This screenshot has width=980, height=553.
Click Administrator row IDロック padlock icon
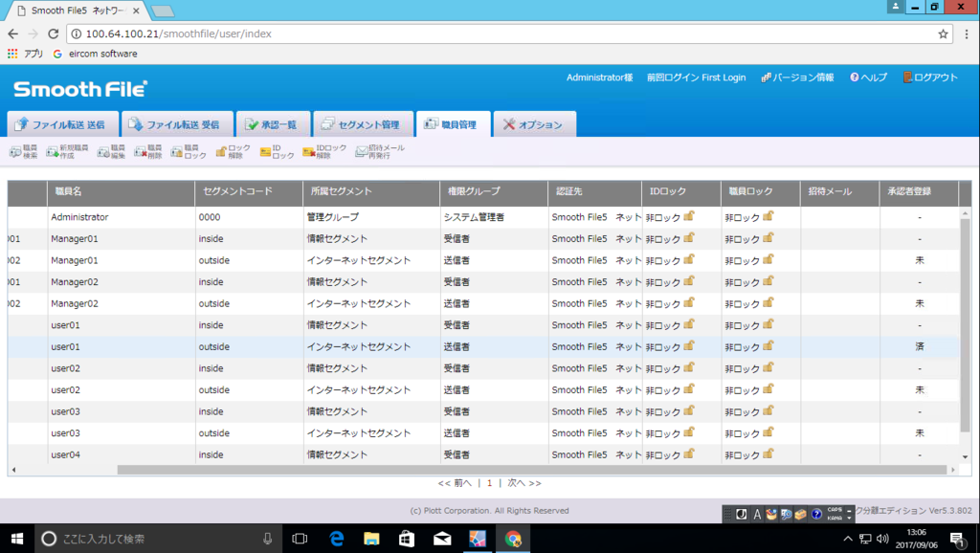pos(689,216)
